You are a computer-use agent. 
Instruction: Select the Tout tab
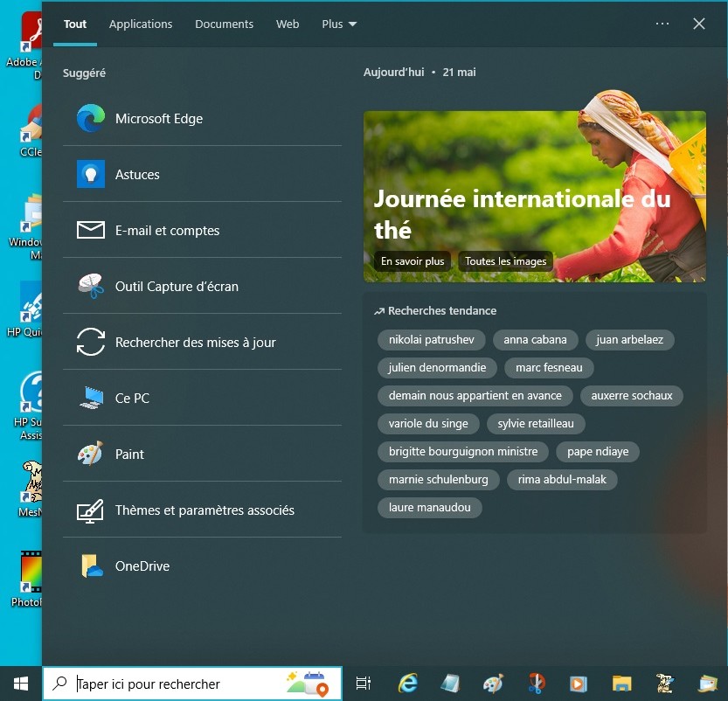tap(75, 24)
